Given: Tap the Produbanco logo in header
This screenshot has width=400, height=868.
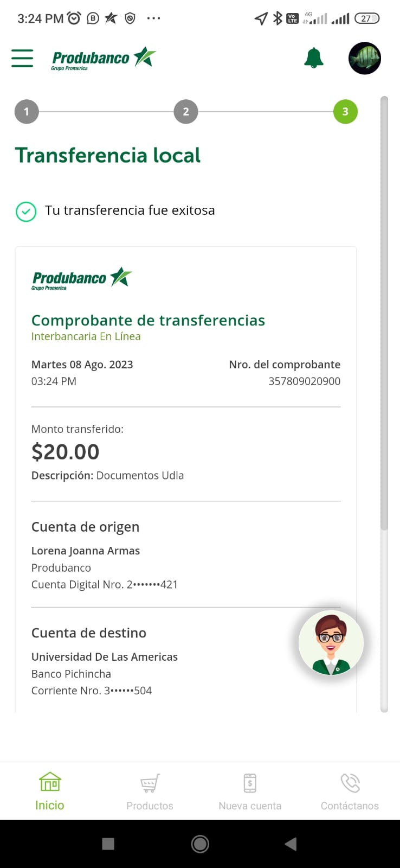Looking at the screenshot, I should 104,58.
